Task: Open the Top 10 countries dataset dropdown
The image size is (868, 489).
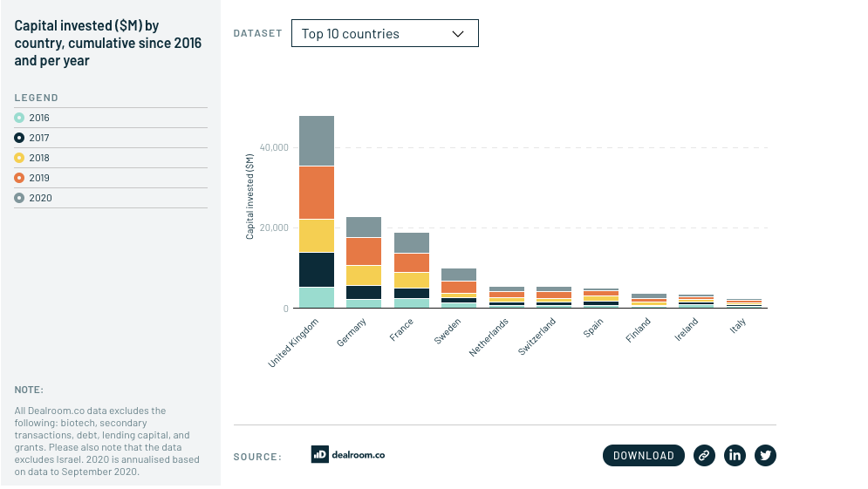Action: [384, 34]
